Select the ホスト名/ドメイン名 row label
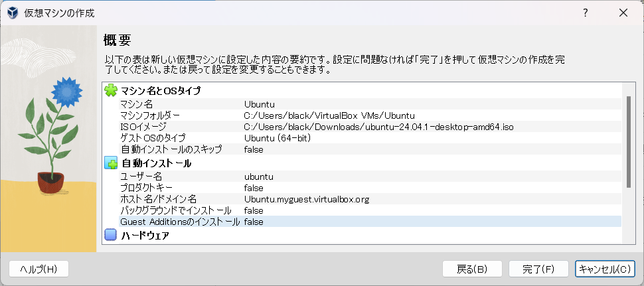This screenshot has width=644, height=286. point(159,200)
